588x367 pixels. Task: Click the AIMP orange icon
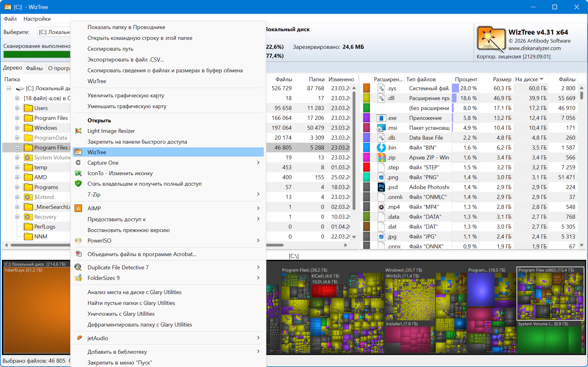(79, 208)
